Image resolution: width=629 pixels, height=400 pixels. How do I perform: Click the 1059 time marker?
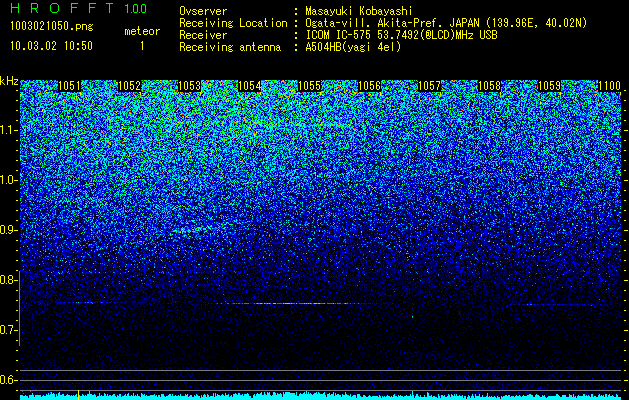(549, 86)
